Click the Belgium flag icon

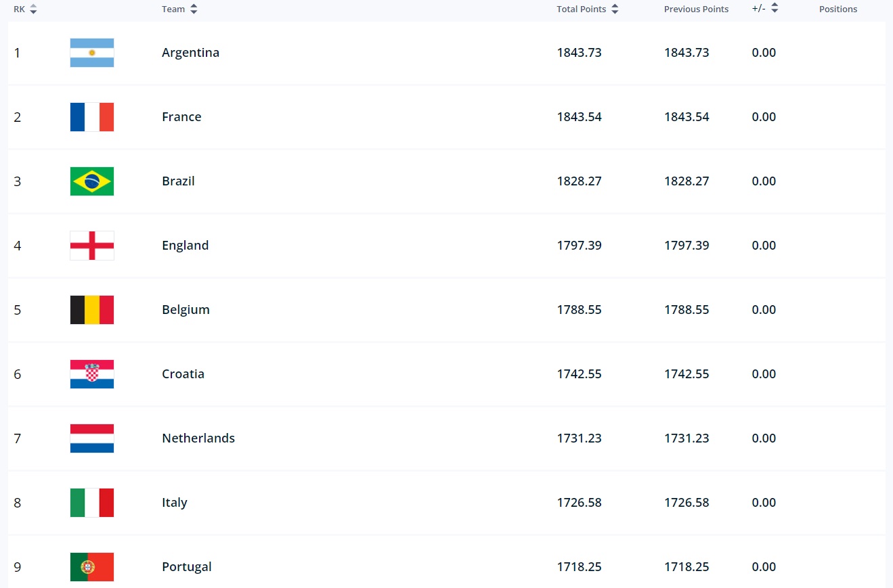point(91,309)
